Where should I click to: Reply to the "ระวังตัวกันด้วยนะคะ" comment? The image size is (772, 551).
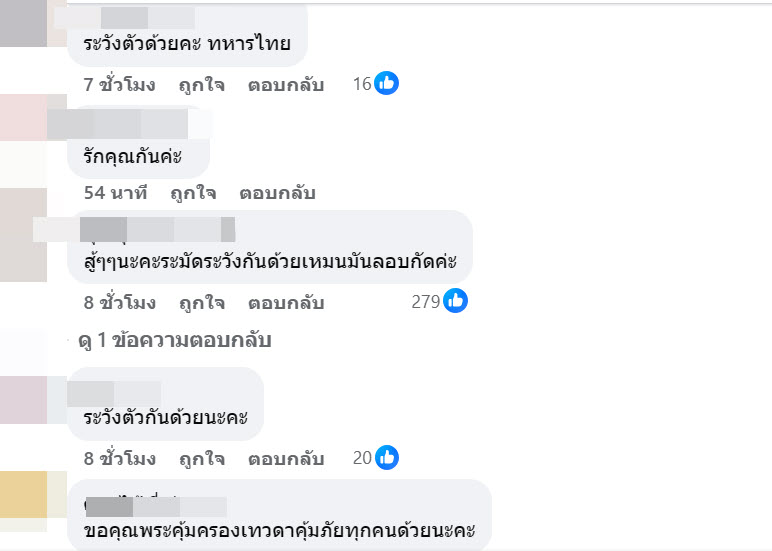(x=286, y=459)
